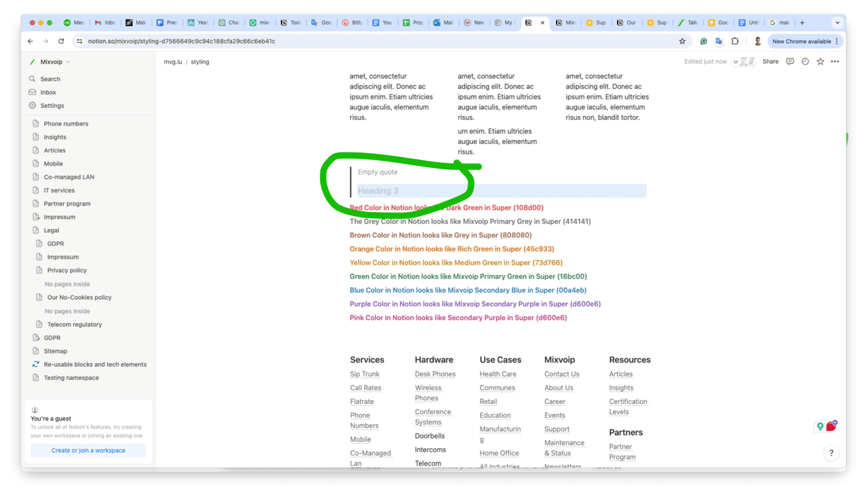Navigate to mvg.lu breadcrumb

click(x=173, y=62)
